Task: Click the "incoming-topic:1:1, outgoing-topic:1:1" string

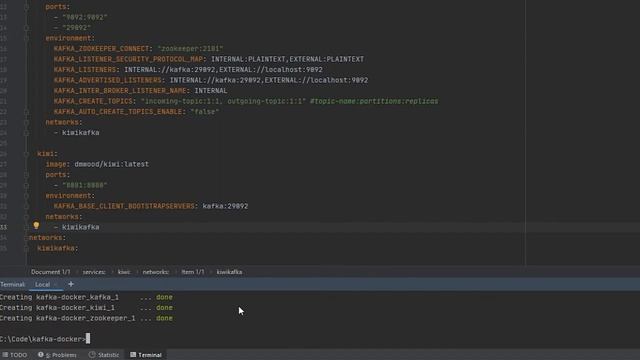Action: (223, 101)
